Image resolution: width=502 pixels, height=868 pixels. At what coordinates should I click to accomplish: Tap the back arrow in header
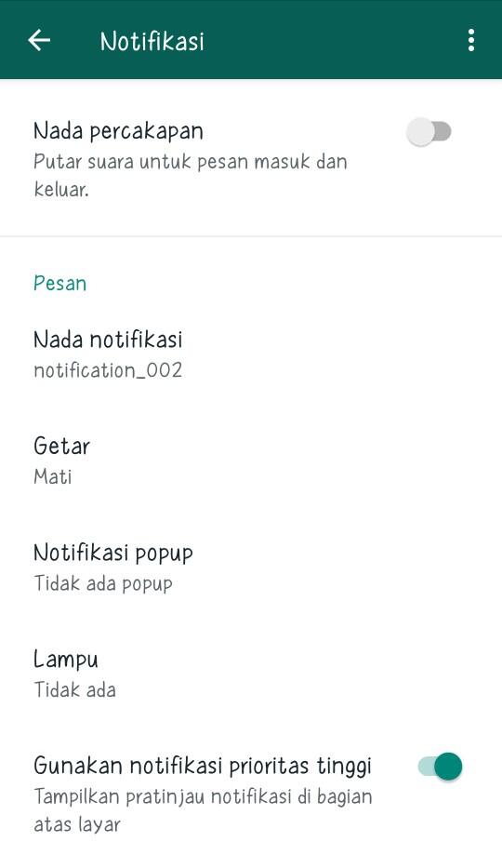pyautogui.click(x=39, y=40)
